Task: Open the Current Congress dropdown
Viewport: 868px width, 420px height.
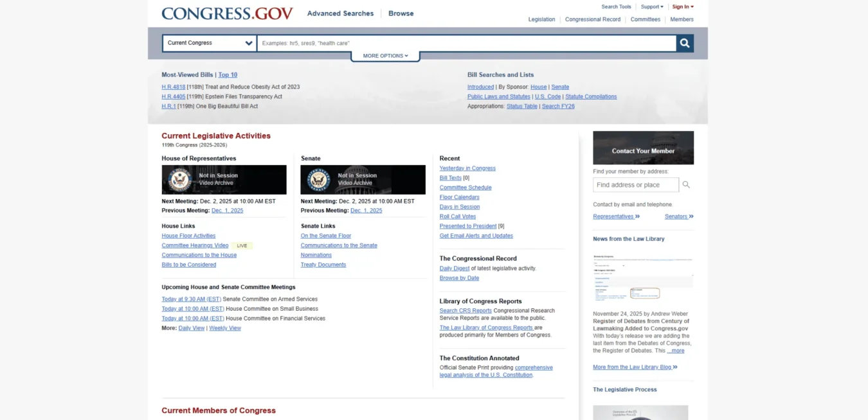Action: (210, 43)
